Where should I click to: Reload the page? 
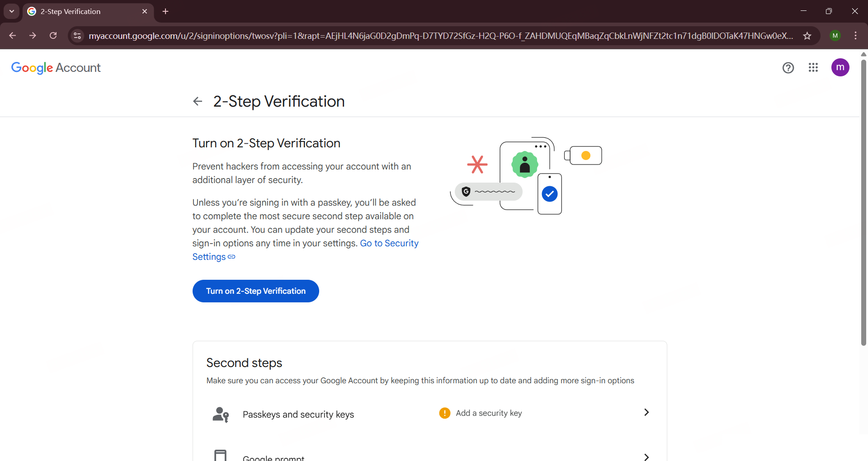[53, 36]
